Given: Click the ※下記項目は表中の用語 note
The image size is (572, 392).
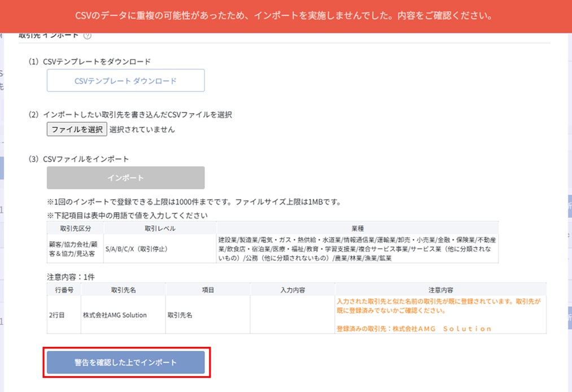Looking at the screenshot, I should point(127,215).
